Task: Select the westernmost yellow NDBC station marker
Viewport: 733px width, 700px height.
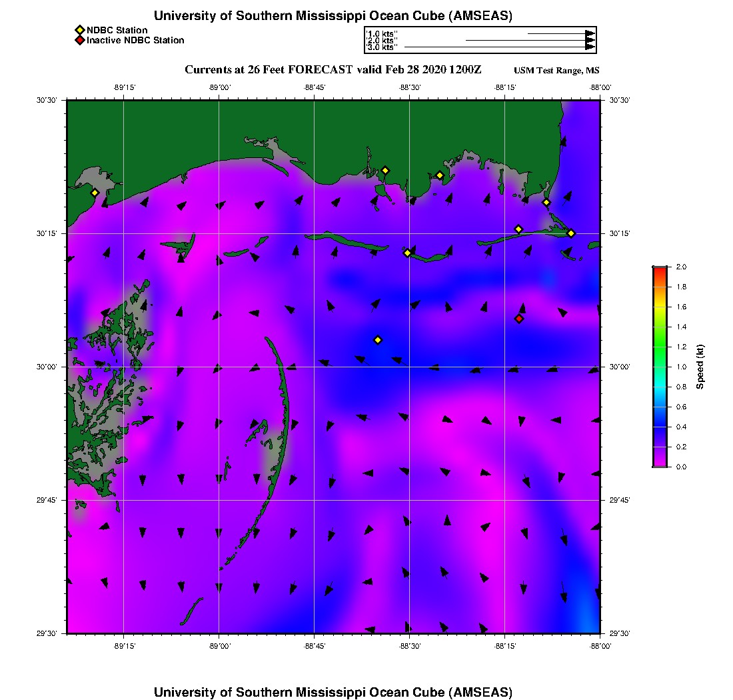Action: click(95, 193)
